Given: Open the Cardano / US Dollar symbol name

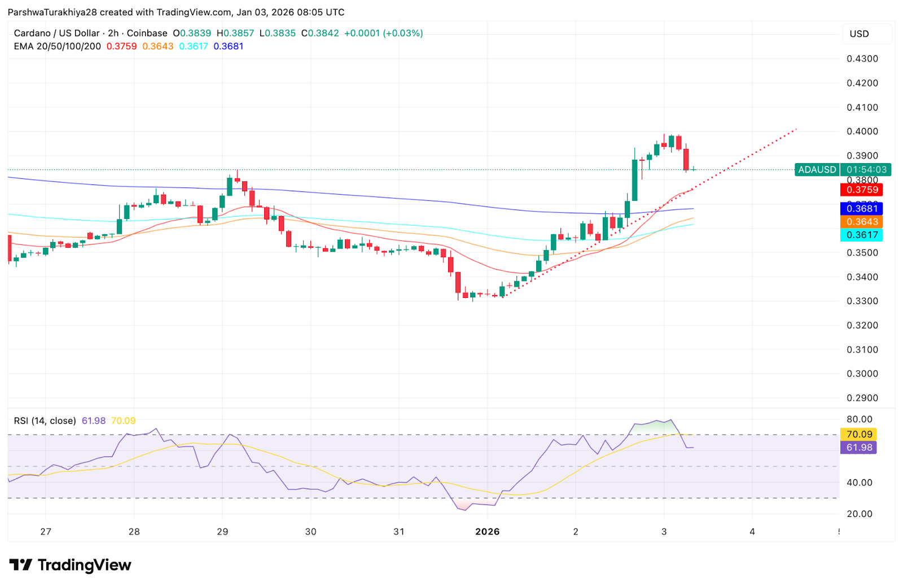Looking at the screenshot, I should click(x=56, y=33).
